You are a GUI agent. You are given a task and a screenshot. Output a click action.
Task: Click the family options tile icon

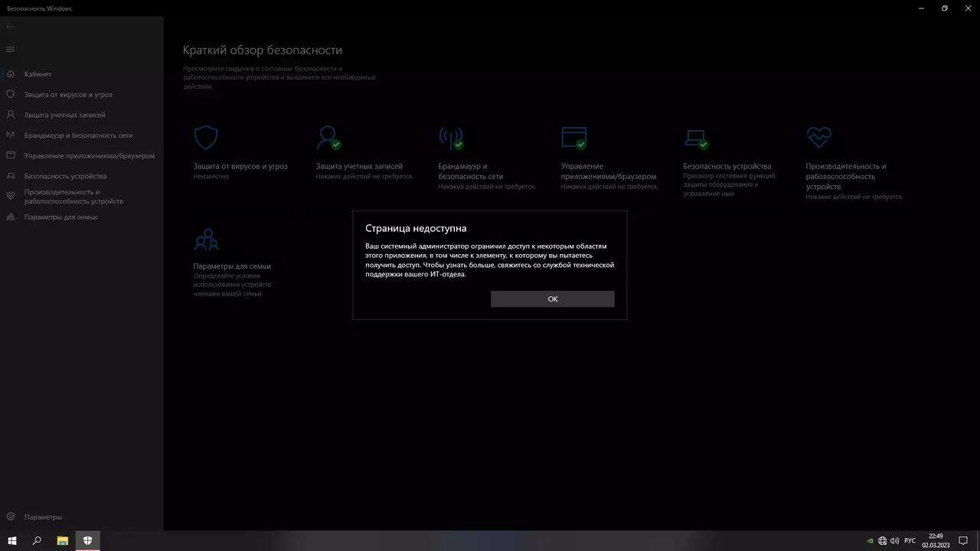click(x=206, y=240)
